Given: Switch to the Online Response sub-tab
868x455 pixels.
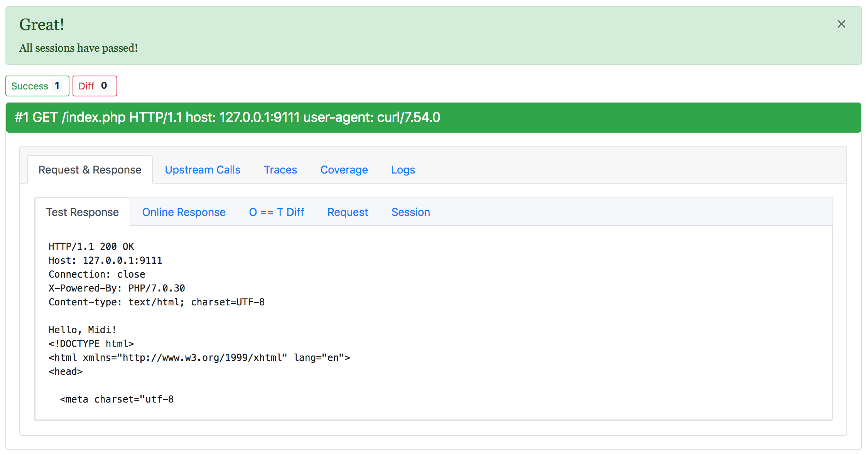Looking at the screenshot, I should (184, 212).
